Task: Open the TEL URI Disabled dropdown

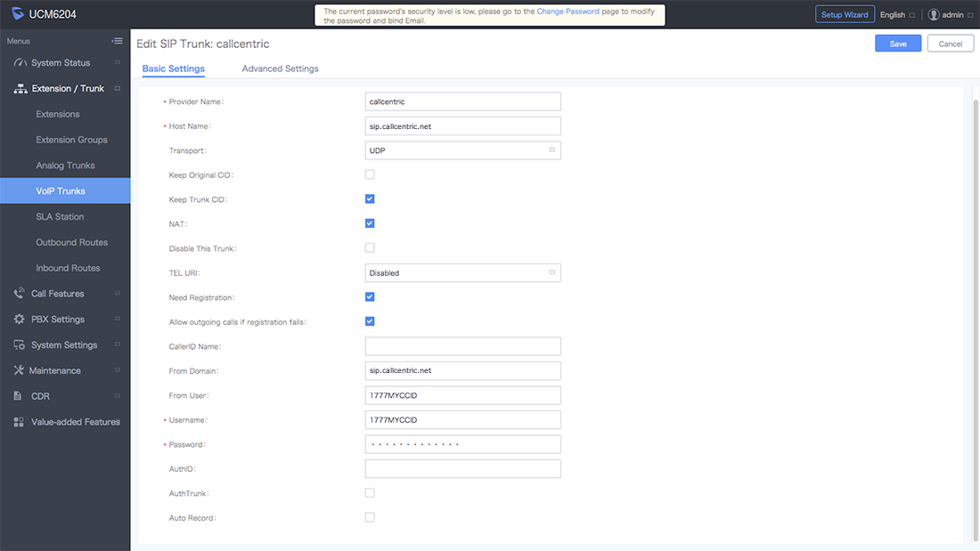Action: (462, 273)
